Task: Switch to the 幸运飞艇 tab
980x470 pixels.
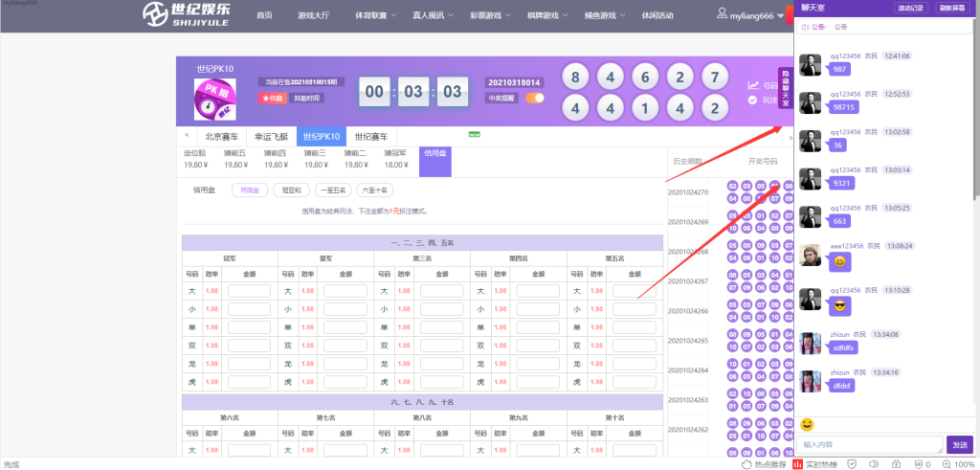Action: (x=271, y=136)
